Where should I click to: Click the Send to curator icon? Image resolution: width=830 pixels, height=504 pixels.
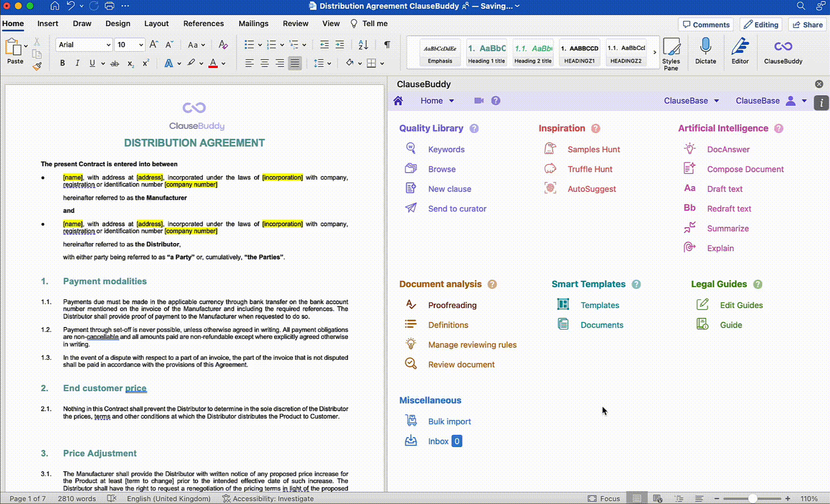point(411,208)
